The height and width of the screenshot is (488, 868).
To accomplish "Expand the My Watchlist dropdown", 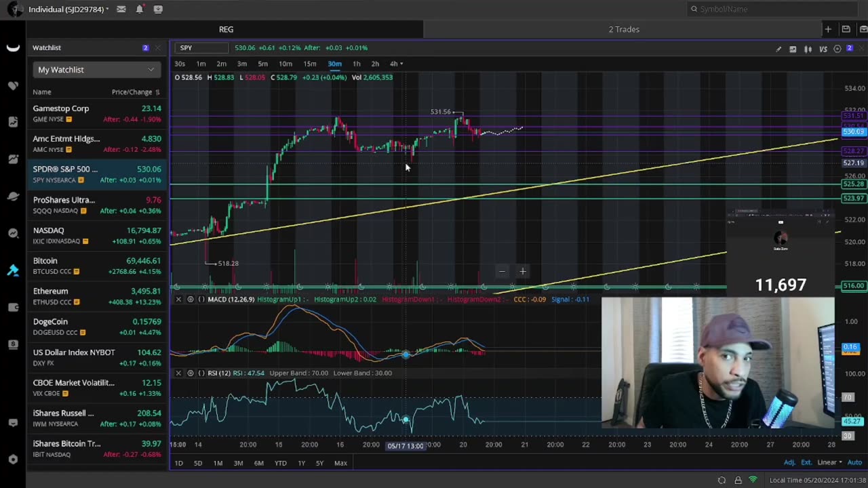I will (96, 70).
